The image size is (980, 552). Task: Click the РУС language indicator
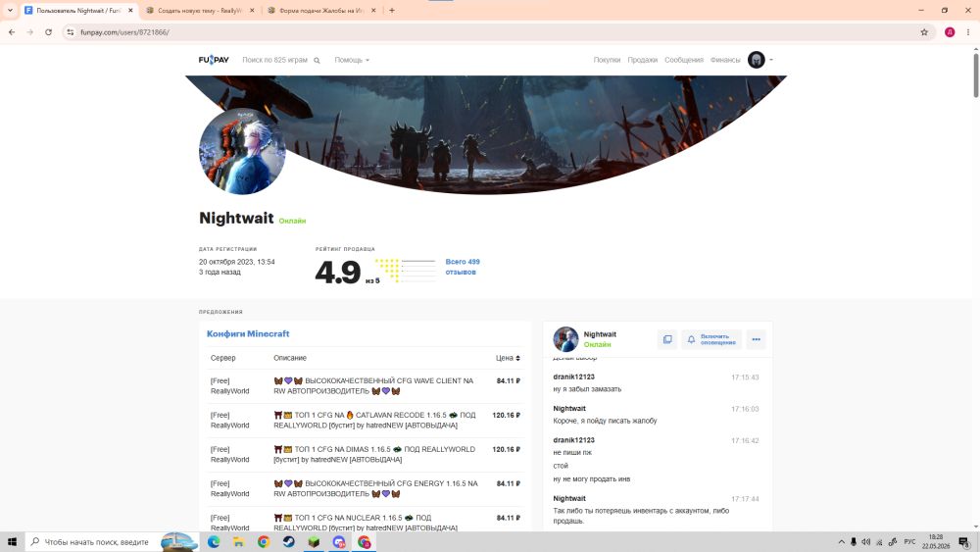(x=909, y=542)
